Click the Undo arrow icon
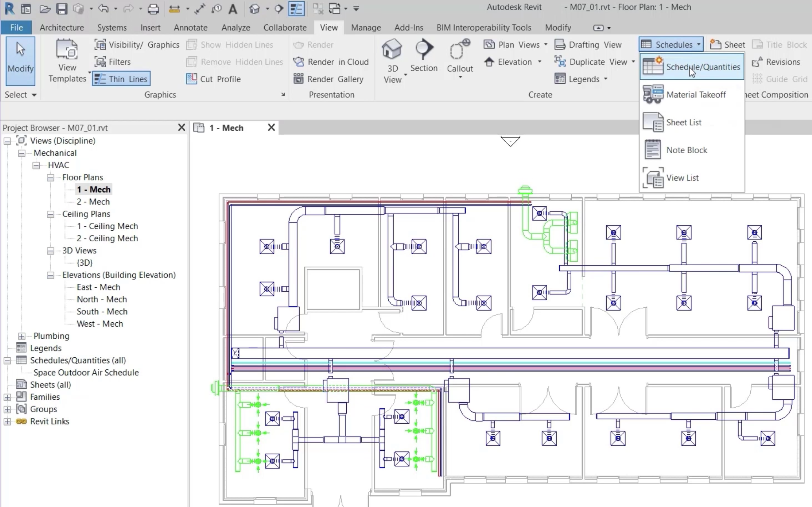812x507 pixels. coord(103,8)
